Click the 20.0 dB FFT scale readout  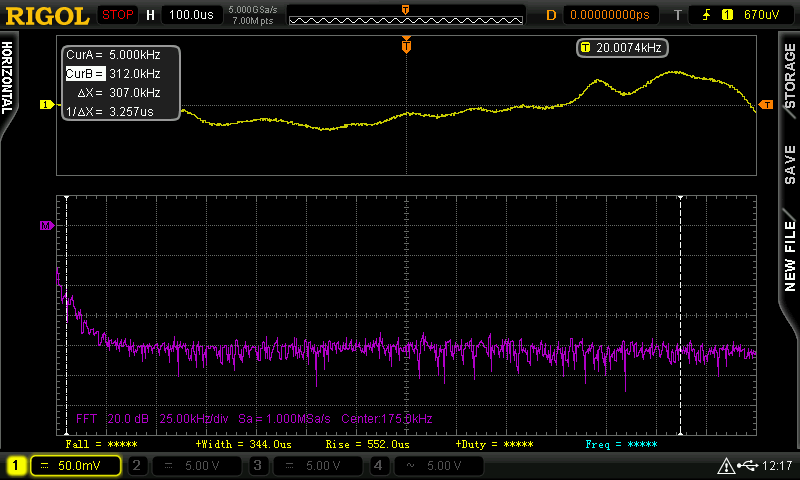click(128, 419)
